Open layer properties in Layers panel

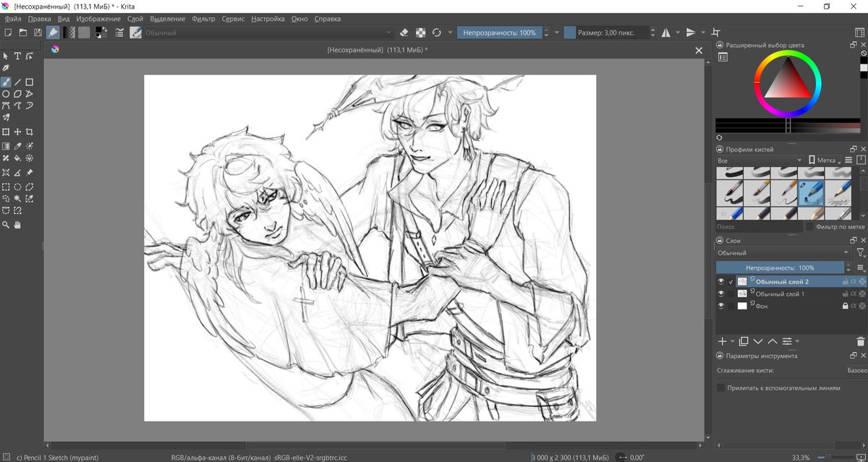pos(788,341)
